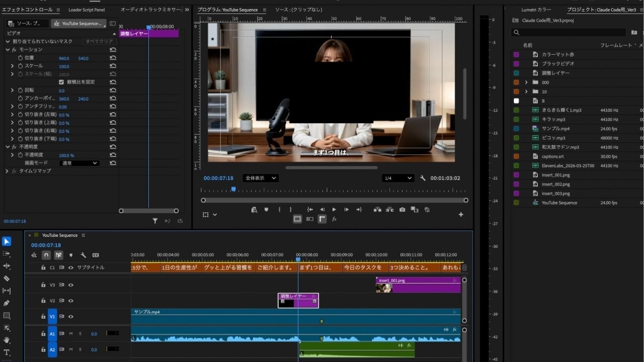Hide the V3 track output eye
Viewport: 644px width, 362px height.
[71, 285]
